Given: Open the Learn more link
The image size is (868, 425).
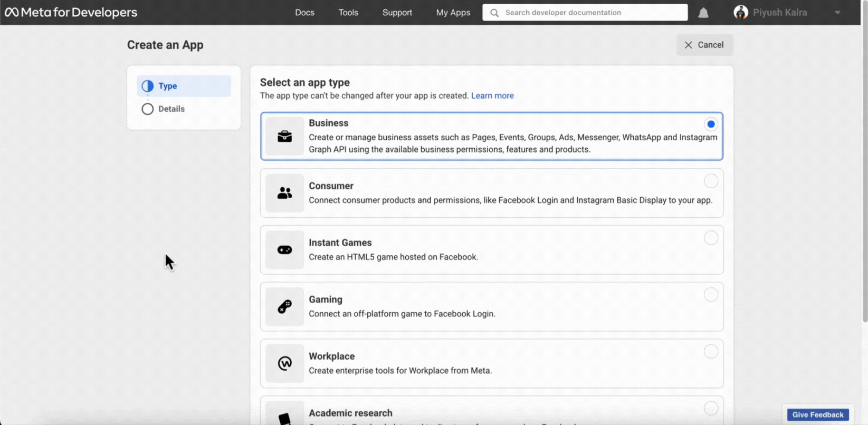Looking at the screenshot, I should tap(492, 95).
